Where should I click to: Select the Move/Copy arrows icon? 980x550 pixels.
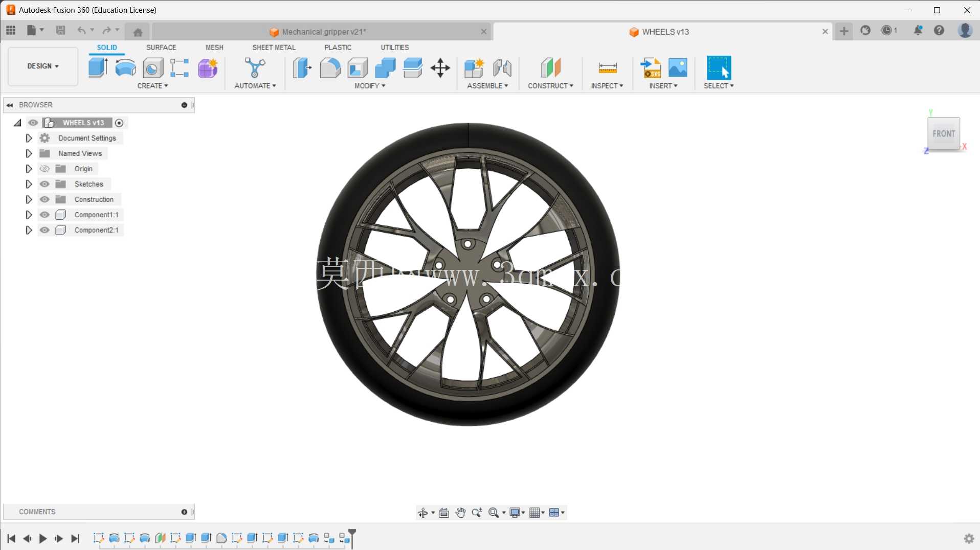pyautogui.click(x=440, y=67)
